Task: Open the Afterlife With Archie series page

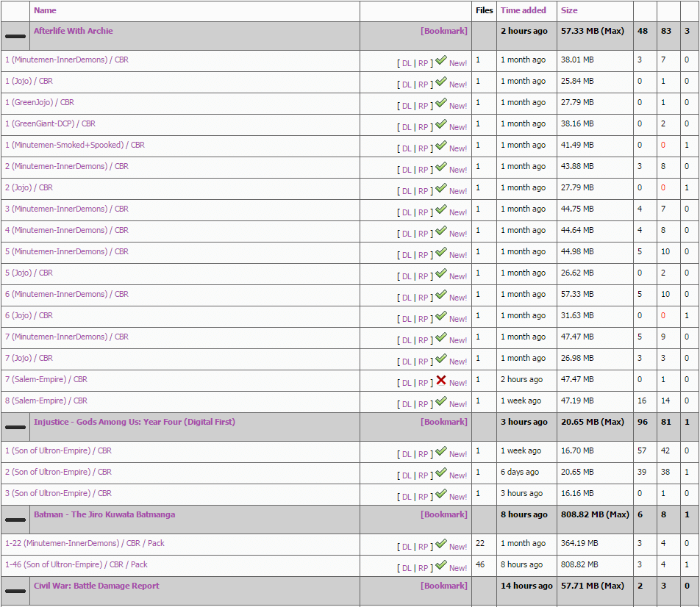Action: [74, 31]
